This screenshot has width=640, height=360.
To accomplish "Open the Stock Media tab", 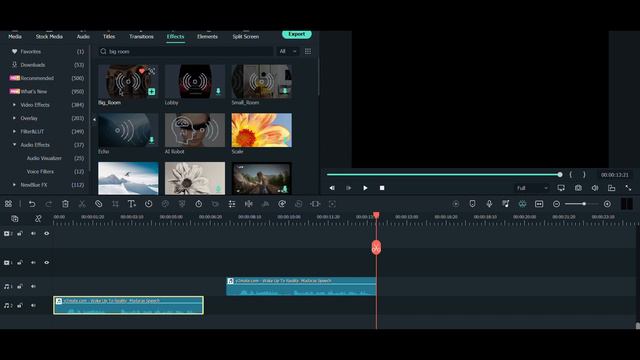I will 49,36.
